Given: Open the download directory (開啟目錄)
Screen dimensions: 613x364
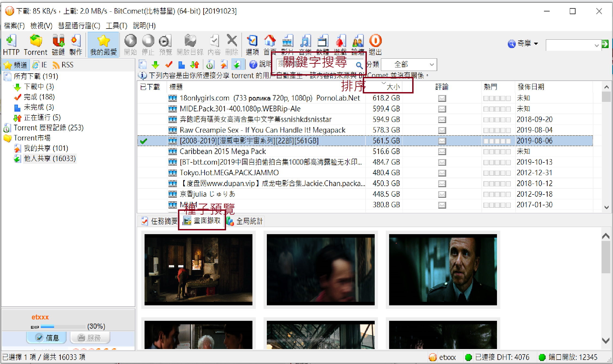Looking at the screenshot, I should coord(190,45).
